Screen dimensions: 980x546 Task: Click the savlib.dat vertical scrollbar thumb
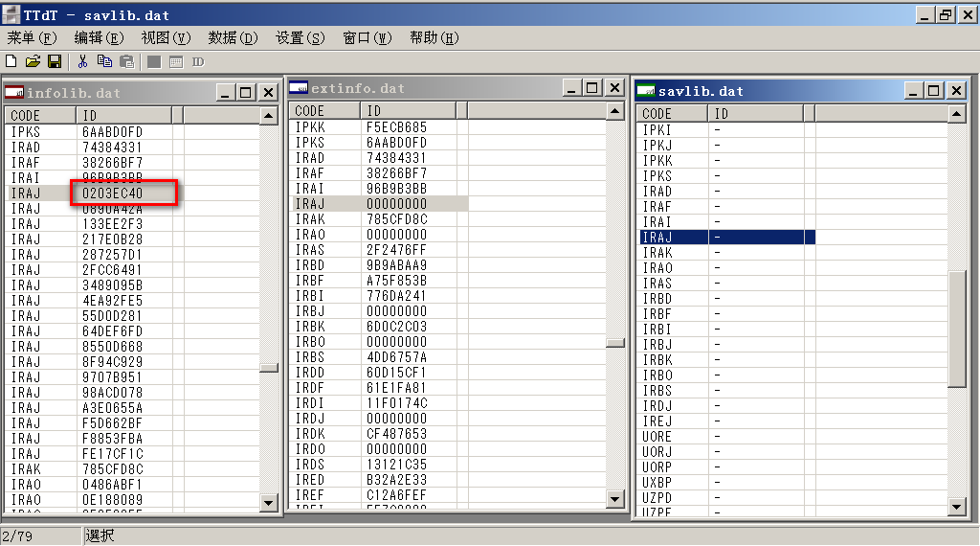[956, 329]
